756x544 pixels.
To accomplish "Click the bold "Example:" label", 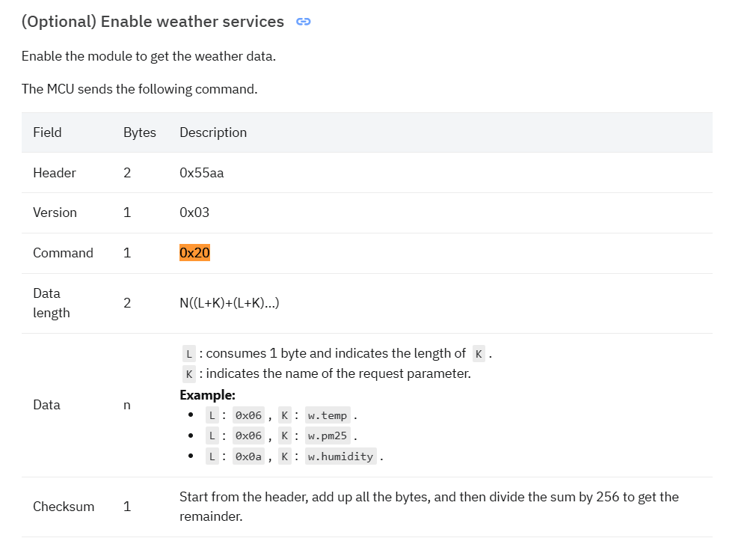I will coord(207,395).
